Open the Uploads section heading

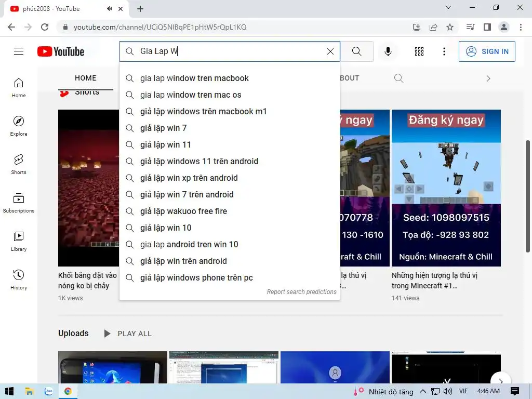click(x=73, y=333)
